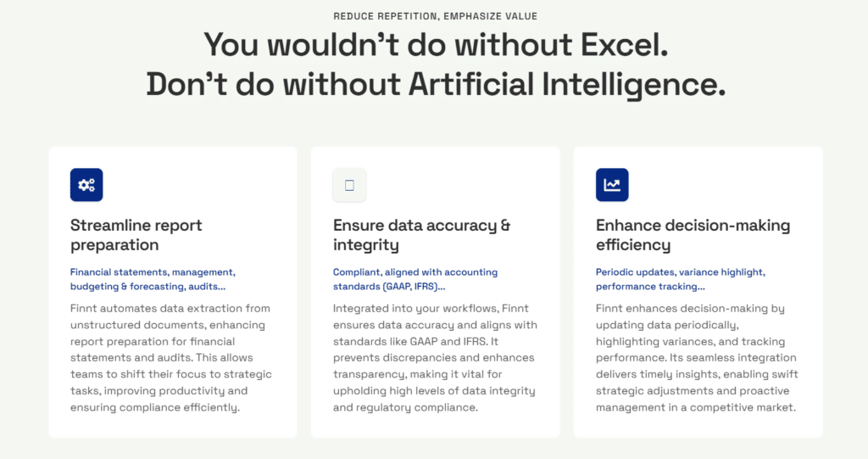The image size is (868, 459).
Task: Click the headline "Don't do without Artificial Intelligence."
Action: [436, 84]
